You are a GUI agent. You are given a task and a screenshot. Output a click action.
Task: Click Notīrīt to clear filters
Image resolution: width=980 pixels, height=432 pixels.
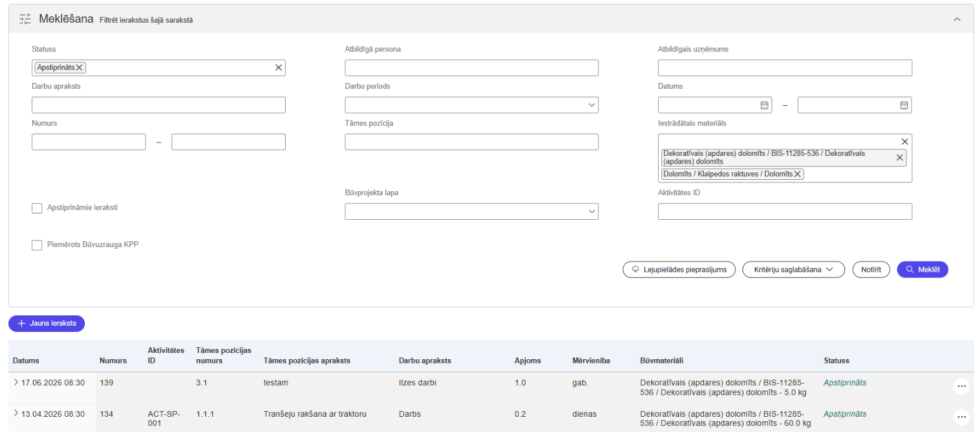tap(871, 270)
